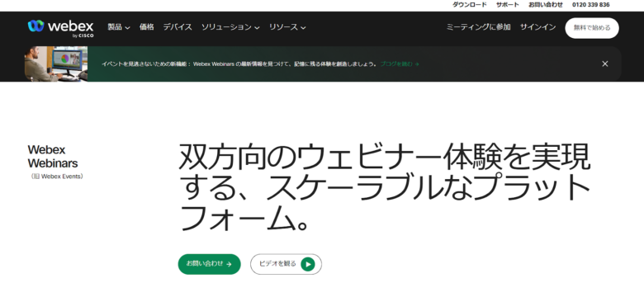Image resolution: width=644 pixels, height=297 pixels.
Task: Select ミーティングに参加 in the navigation
Action: (479, 27)
